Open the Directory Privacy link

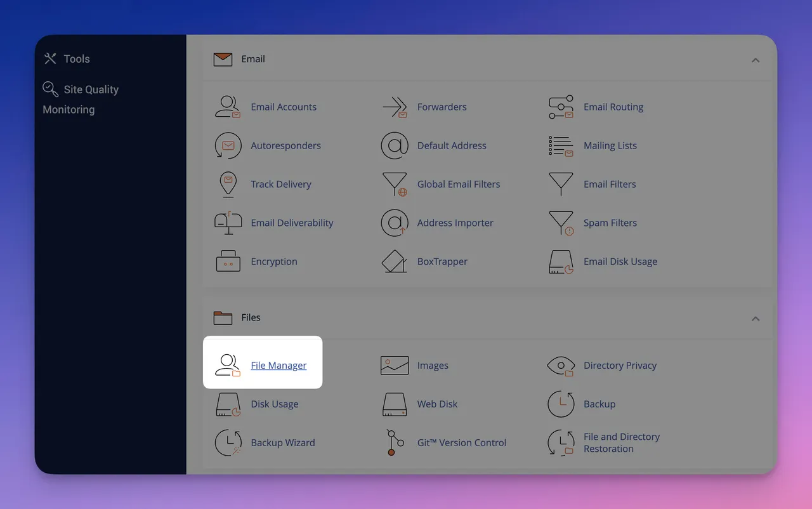point(620,366)
